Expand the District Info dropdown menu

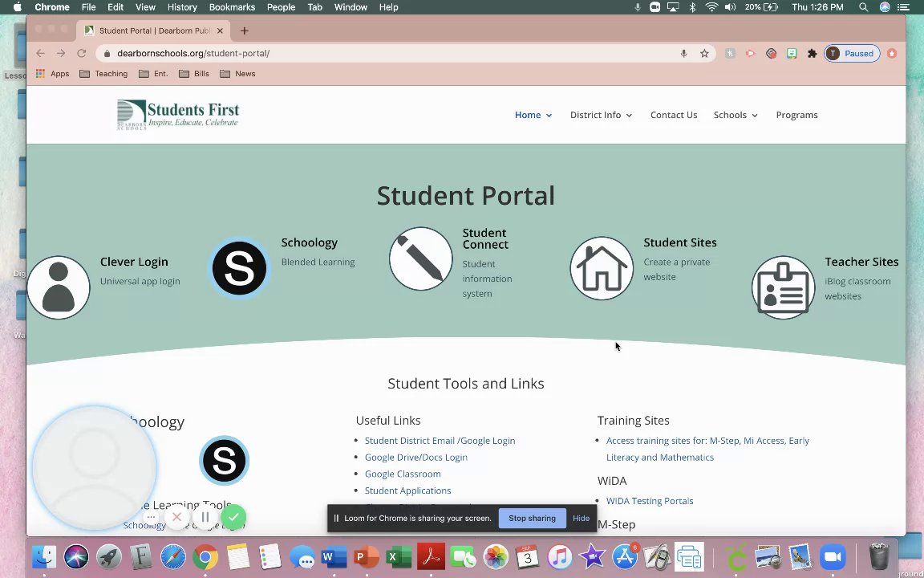tap(601, 115)
